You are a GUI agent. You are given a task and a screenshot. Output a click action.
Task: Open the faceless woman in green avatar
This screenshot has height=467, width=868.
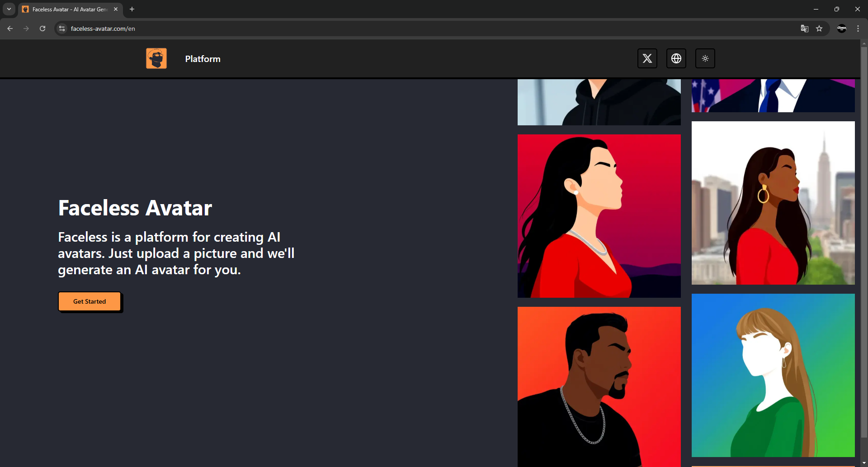[773, 375]
